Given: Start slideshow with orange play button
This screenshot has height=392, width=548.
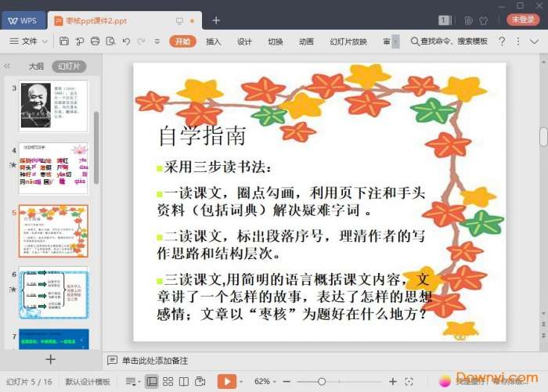Looking at the screenshot, I should click(x=227, y=381).
